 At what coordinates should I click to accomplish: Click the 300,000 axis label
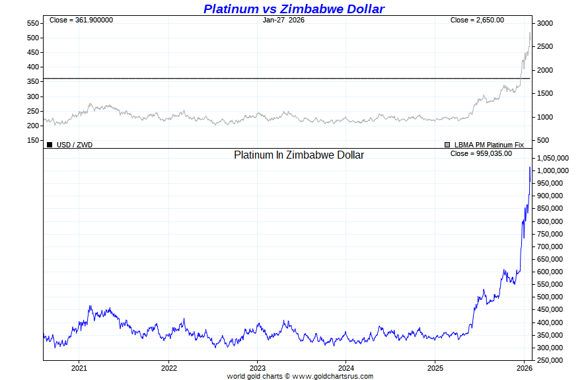click(550, 348)
